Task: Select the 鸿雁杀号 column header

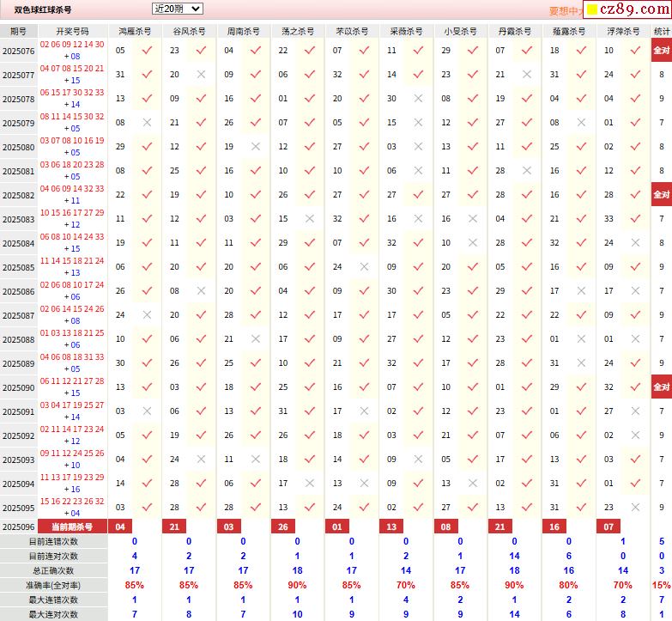Action: point(135,31)
